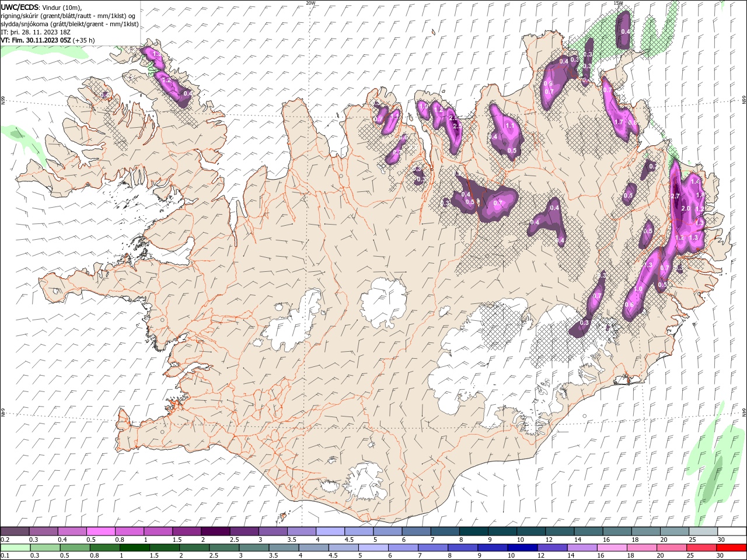This screenshot has width=747, height=560.
Task: Click the light pink rain swatch at 16
Action: 612,548
